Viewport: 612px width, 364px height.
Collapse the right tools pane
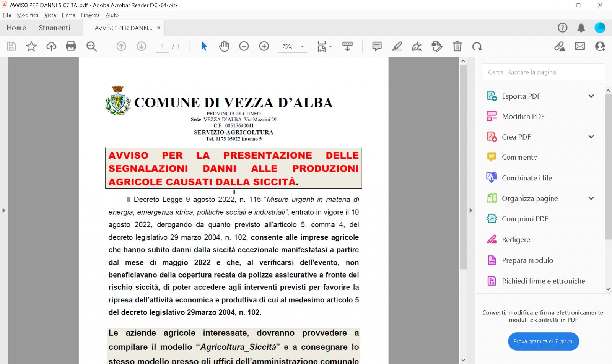(471, 210)
